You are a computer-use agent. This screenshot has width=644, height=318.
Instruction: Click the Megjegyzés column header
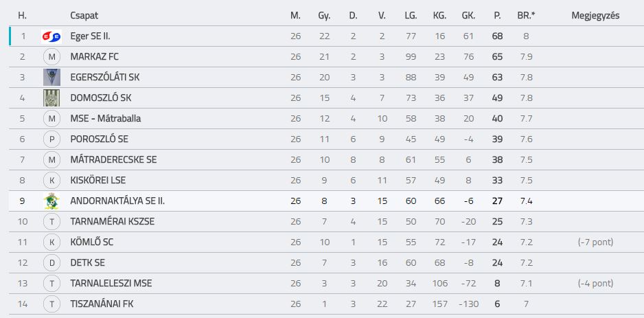click(x=595, y=16)
